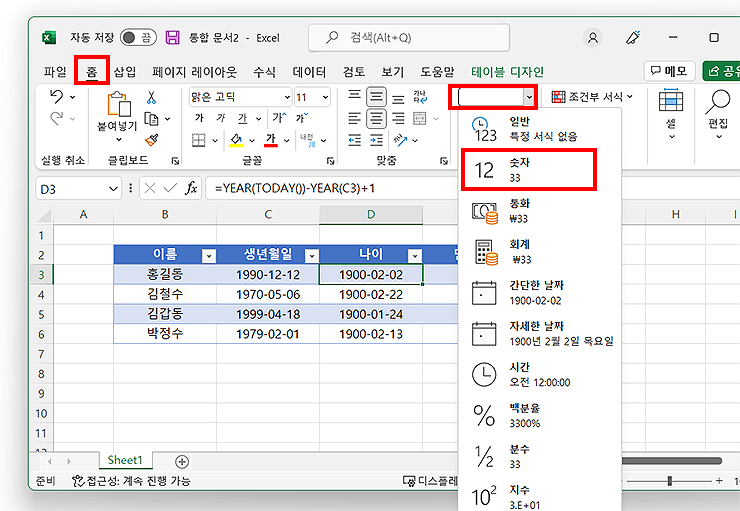Switch to the 데이터 tab

(x=309, y=72)
